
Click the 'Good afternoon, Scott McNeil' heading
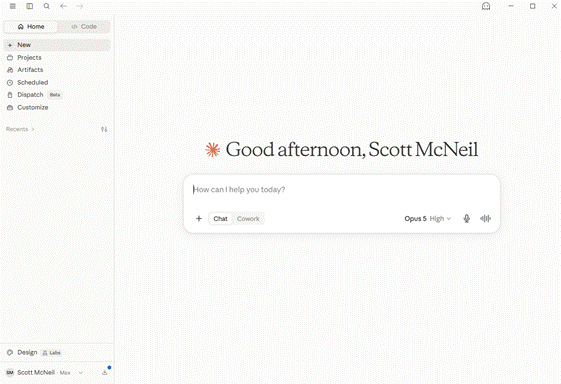[352, 150]
